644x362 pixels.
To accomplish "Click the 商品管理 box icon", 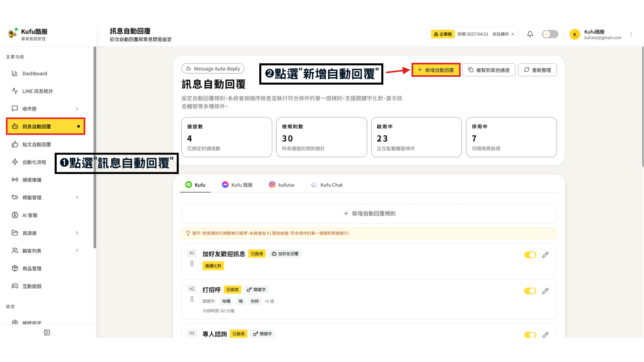I will pyautogui.click(x=15, y=268).
